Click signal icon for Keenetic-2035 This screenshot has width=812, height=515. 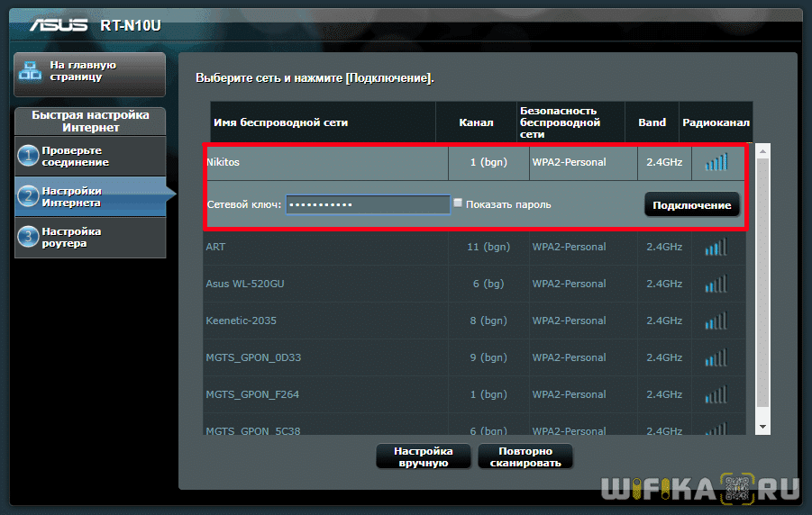tap(716, 321)
